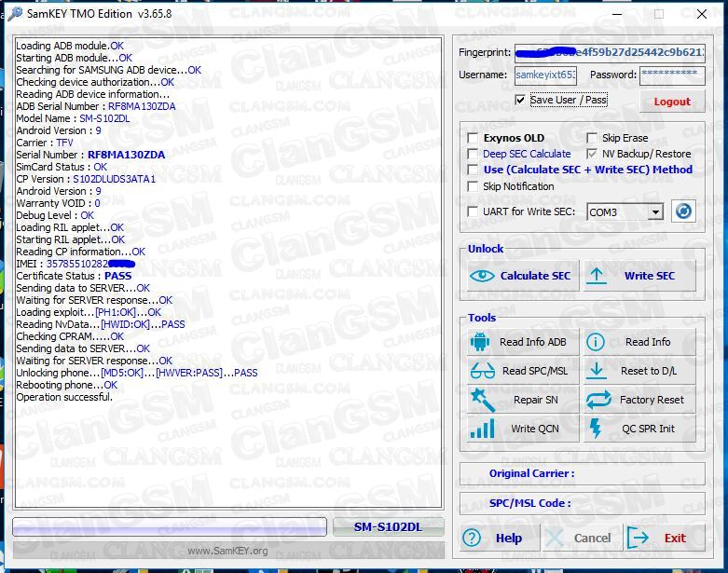
Task: Click the Read Info button label
Action: pos(648,343)
